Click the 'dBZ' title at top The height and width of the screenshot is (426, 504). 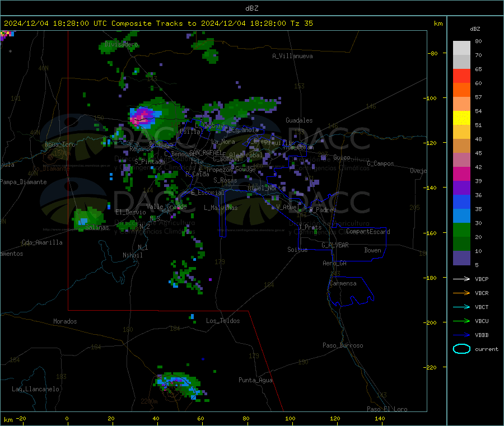click(251, 8)
